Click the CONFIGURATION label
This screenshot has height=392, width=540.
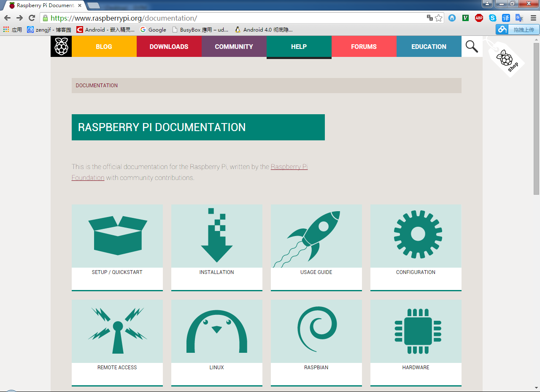point(416,272)
